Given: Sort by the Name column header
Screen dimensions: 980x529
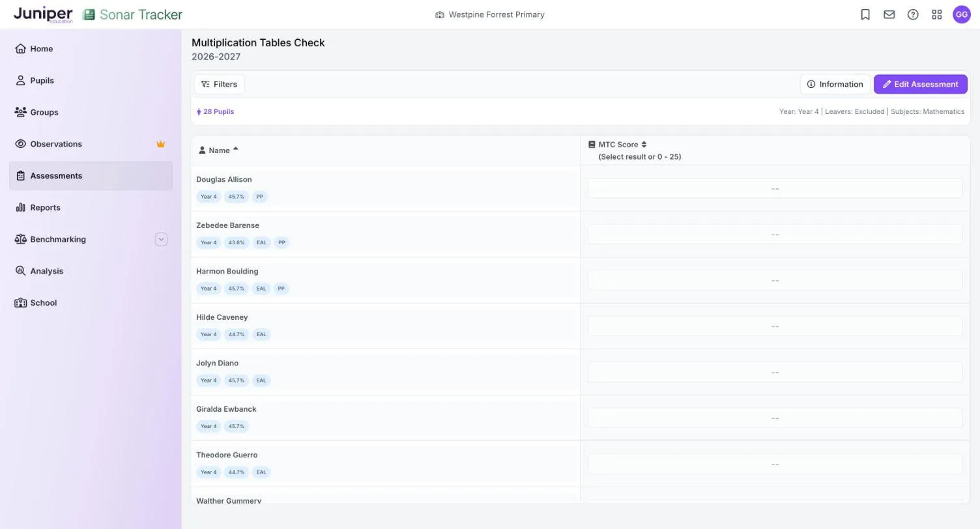Looking at the screenshot, I should tap(218, 150).
